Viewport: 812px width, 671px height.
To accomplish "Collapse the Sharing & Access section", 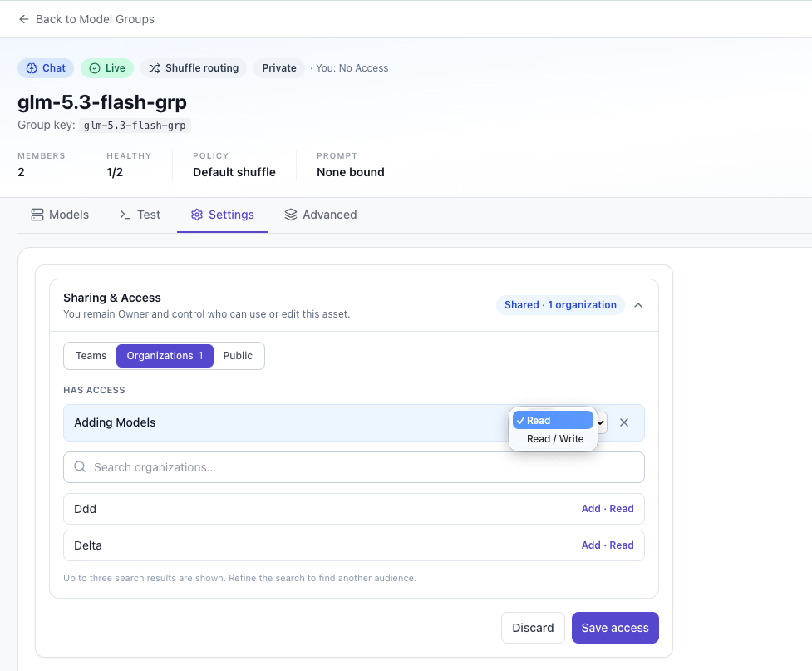I will (638, 305).
